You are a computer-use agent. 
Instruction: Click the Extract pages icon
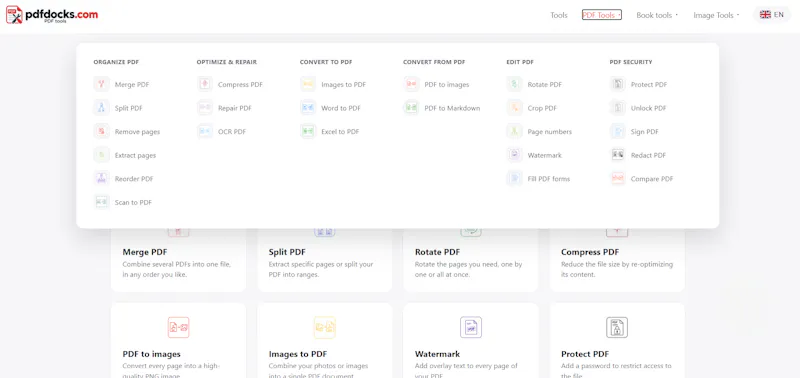coord(102,155)
